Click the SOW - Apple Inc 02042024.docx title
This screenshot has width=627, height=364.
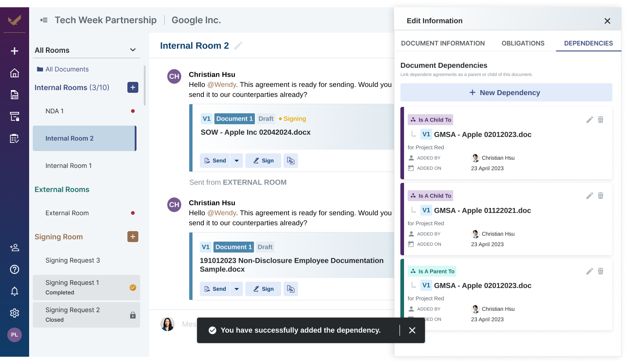(256, 132)
